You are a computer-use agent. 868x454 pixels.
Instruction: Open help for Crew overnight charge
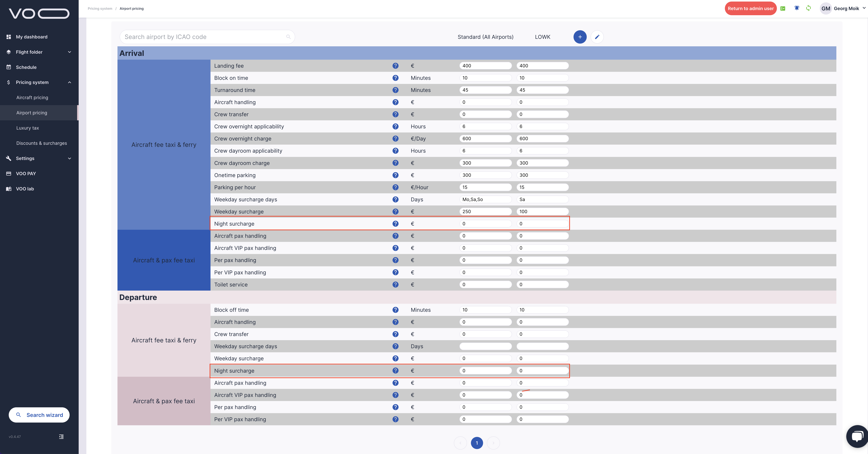pos(395,138)
